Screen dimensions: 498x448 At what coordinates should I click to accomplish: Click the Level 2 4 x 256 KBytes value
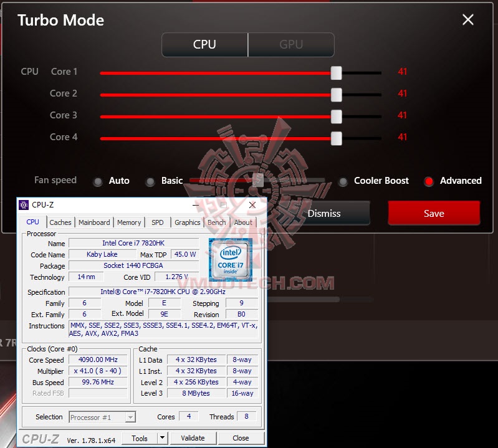coord(196,382)
